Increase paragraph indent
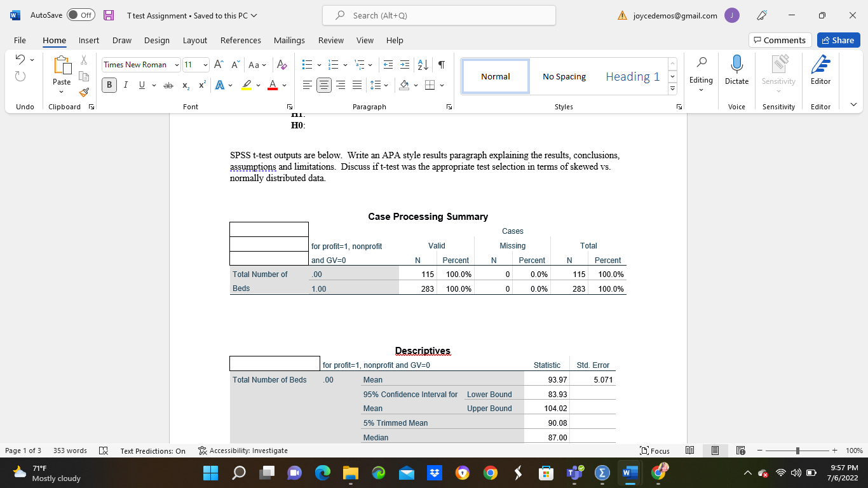The height and width of the screenshot is (488, 868). [405, 65]
